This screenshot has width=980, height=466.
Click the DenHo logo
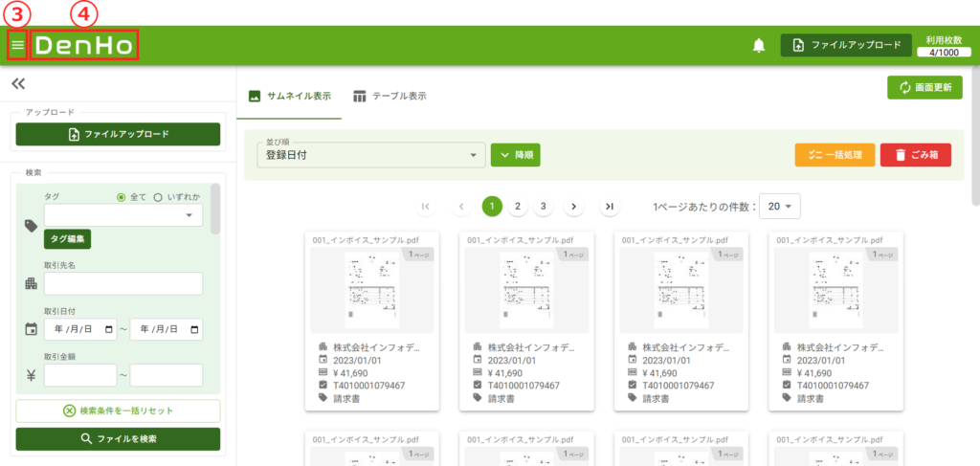click(84, 45)
